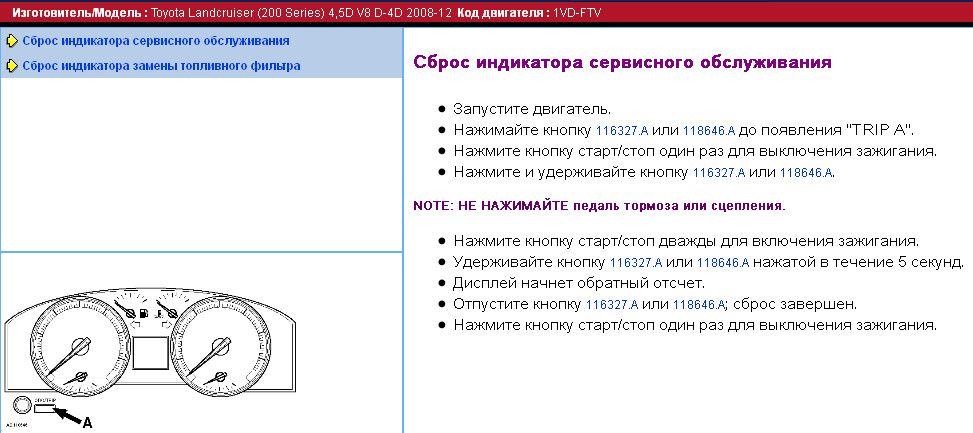Click the purple heading in the right pane
This screenshot has width=973, height=433.
pos(622,63)
